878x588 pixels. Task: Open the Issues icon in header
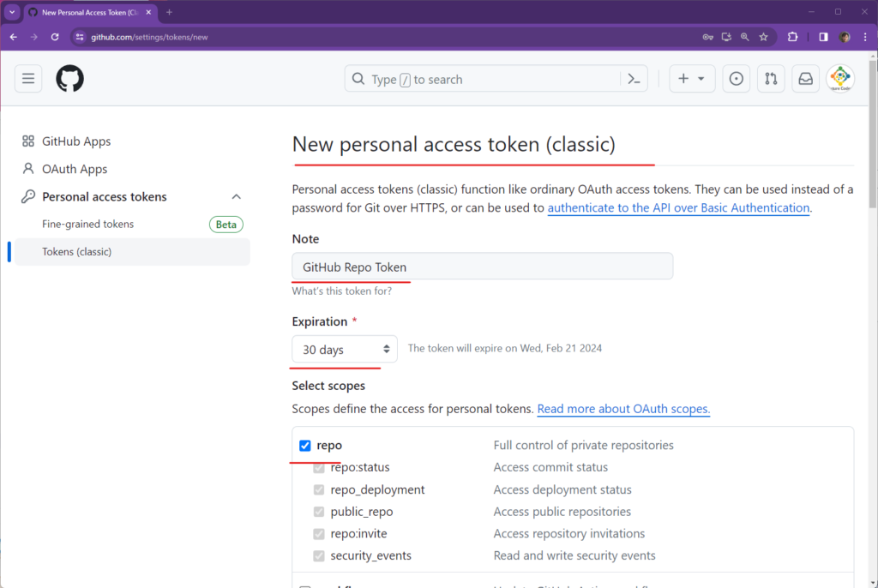pyautogui.click(x=737, y=79)
